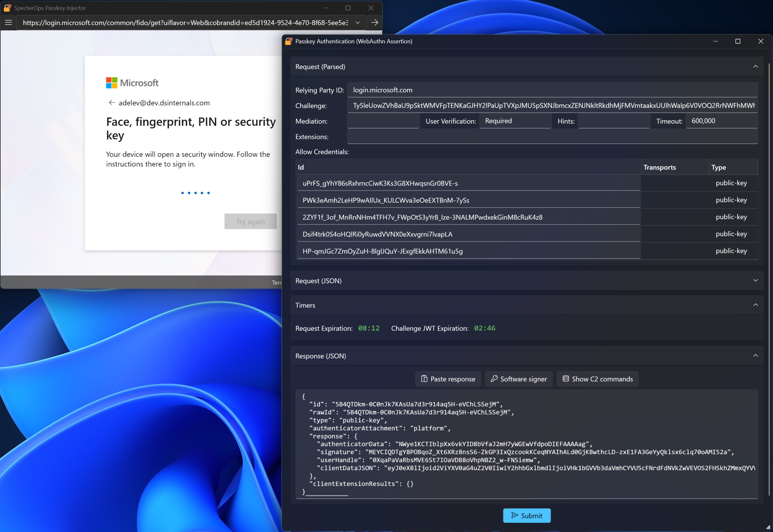Minimize the Passkey Authentication window
Viewport: 773px width, 532px height.
[x=715, y=41]
